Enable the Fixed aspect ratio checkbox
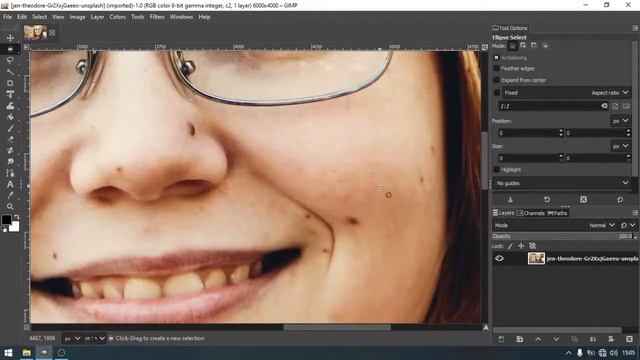This screenshot has height=360, width=640. tap(497, 93)
